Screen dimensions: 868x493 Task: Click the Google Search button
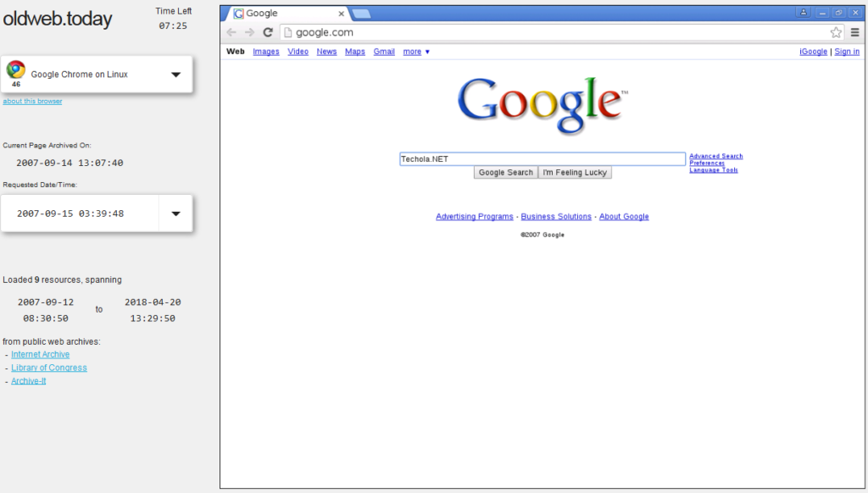(505, 173)
